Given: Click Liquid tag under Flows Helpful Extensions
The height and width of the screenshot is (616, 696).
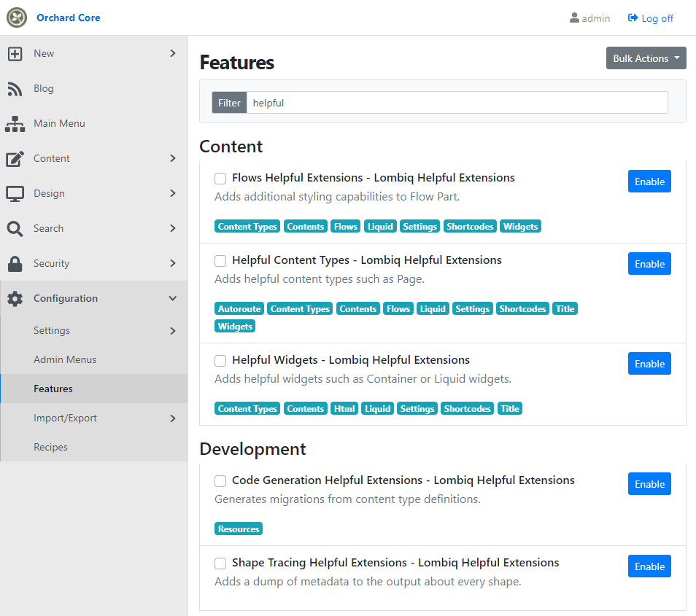Looking at the screenshot, I should tap(380, 226).
